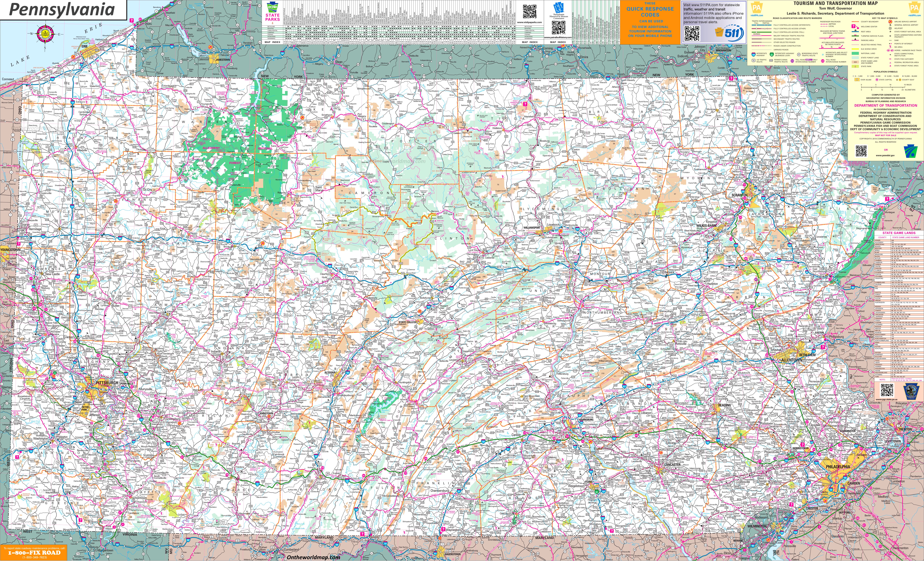The height and width of the screenshot is (561, 924).
Task: Click the JAMESTOWN city label
Action: pyautogui.click(x=223, y=60)
